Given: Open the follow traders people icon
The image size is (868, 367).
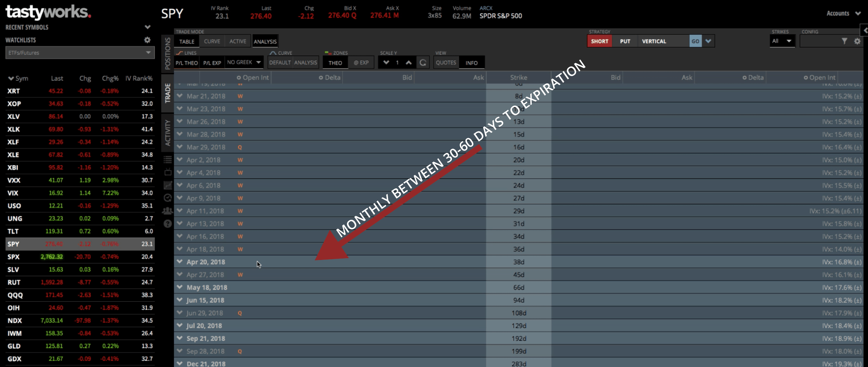Looking at the screenshot, I should 167,211.
